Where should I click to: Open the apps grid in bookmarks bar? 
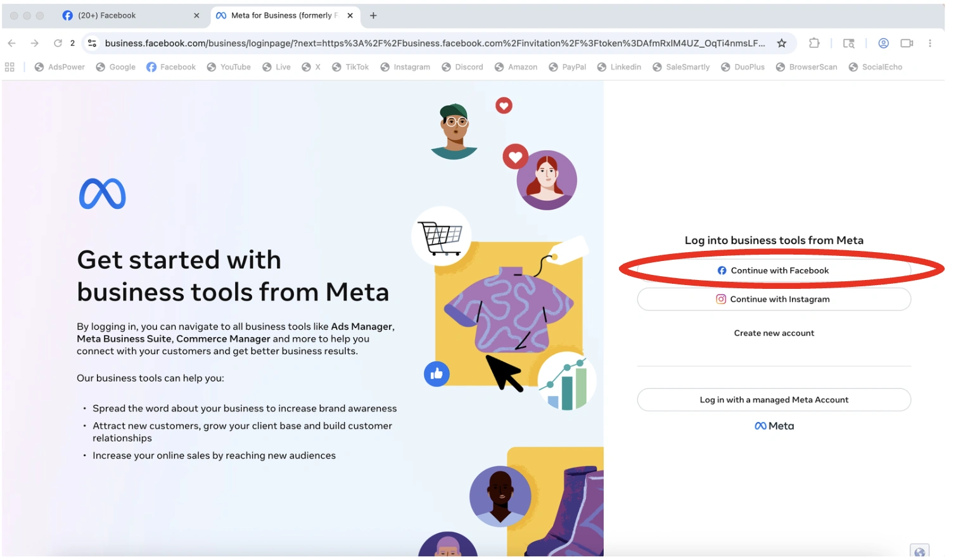(x=10, y=67)
